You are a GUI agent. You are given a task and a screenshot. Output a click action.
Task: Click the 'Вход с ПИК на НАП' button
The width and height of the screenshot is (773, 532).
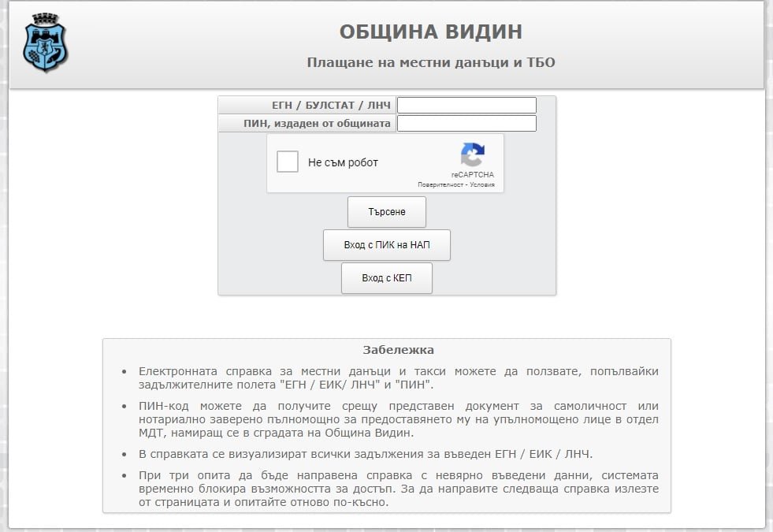point(387,245)
